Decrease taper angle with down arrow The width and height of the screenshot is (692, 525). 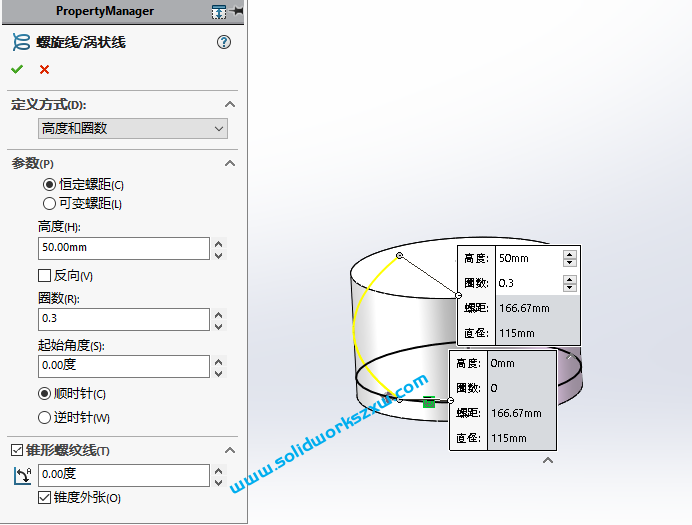click(x=218, y=482)
